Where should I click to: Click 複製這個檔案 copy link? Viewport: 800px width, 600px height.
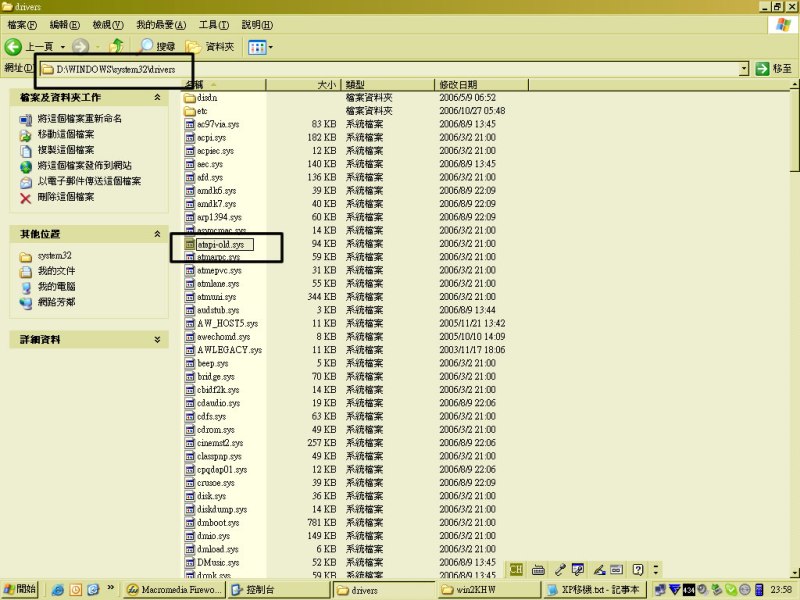(x=66, y=149)
